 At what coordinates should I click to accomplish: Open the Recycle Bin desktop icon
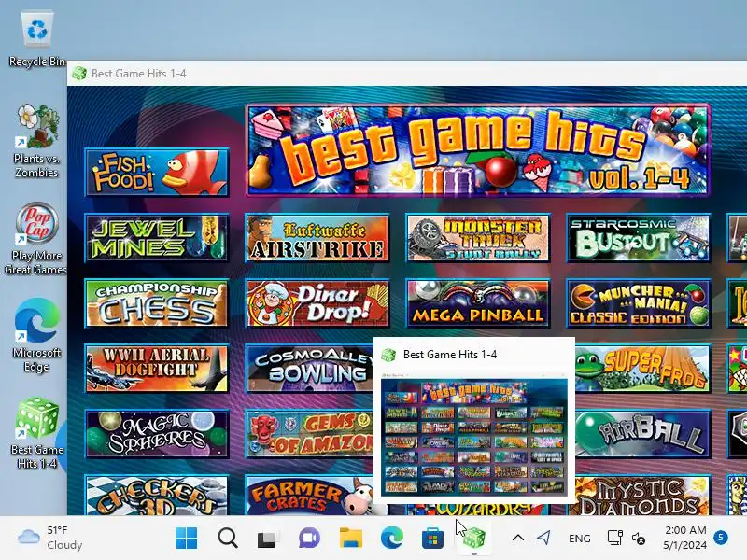pyautogui.click(x=37, y=39)
